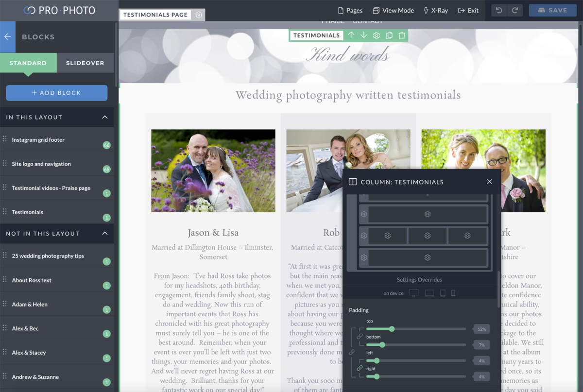583x392 pixels.
Task: Open the View Mode menu
Action: [x=393, y=10]
